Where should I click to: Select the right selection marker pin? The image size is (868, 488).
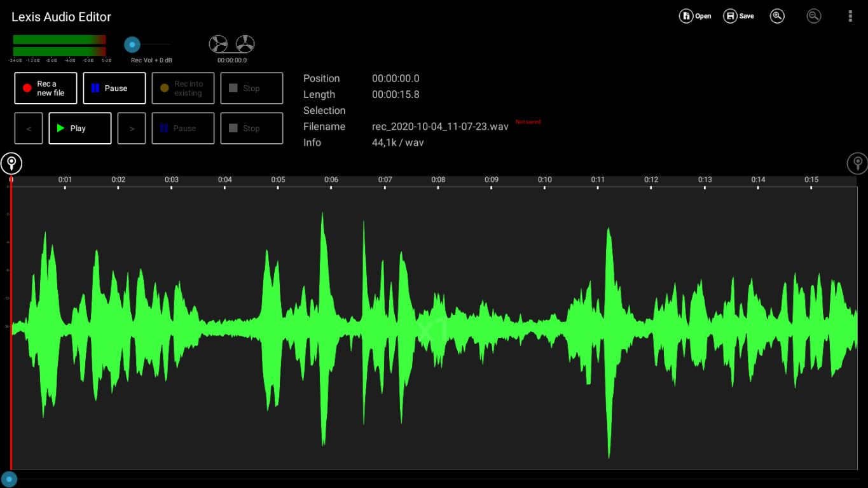tap(857, 164)
